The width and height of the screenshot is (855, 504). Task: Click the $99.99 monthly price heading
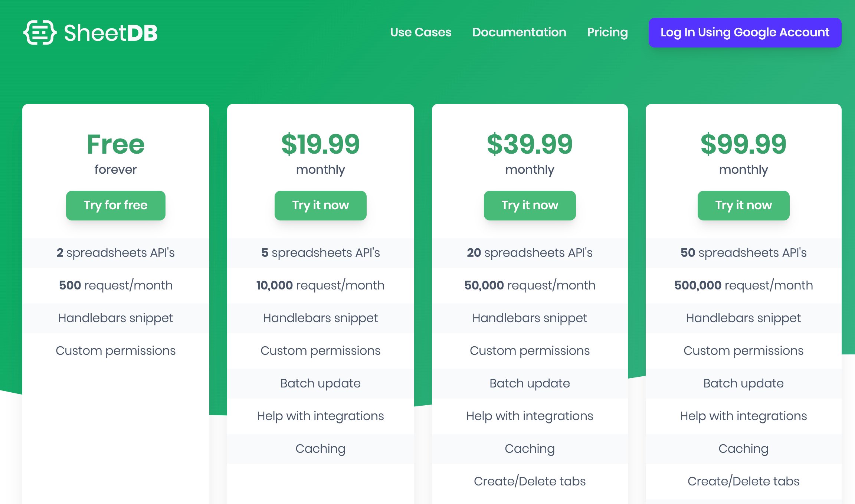[x=743, y=144]
